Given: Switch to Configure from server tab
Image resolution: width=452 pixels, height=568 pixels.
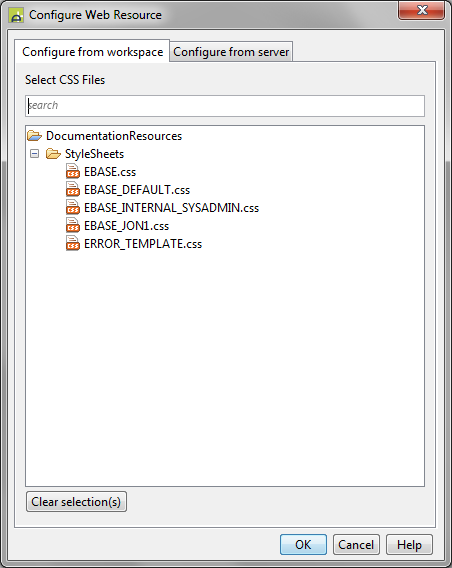Looking at the screenshot, I should (231, 52).
